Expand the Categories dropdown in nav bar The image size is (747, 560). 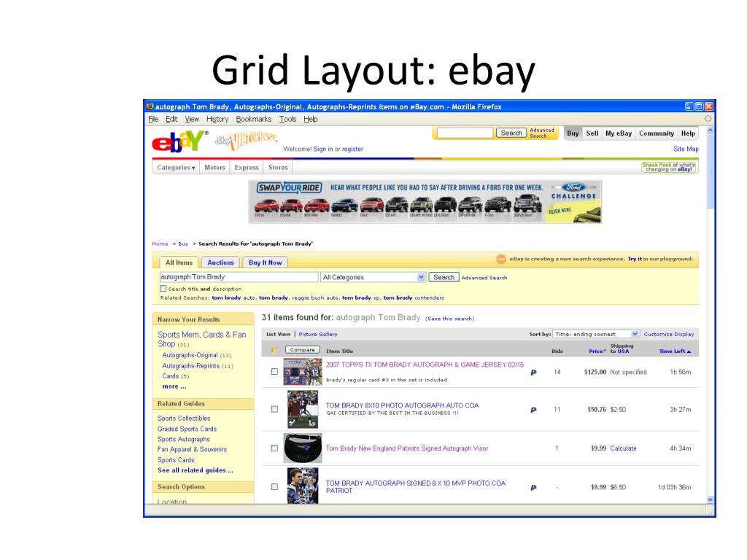[x=177, y=168]
